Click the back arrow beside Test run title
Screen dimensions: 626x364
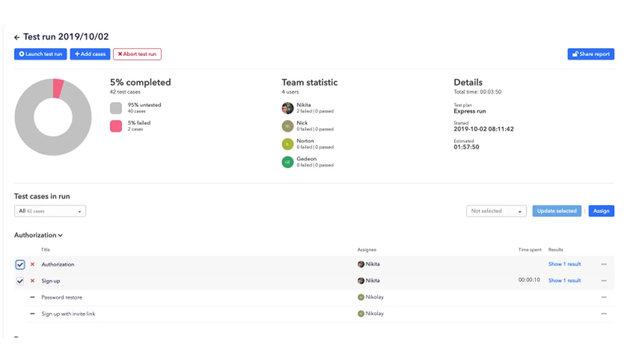pyautogui.click(x=16, y=37)
